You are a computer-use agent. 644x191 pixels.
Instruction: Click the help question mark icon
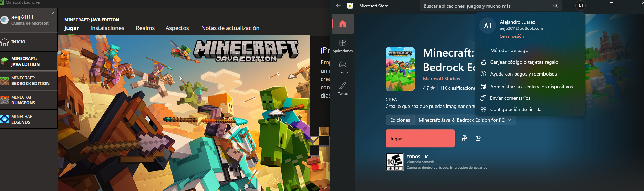coord(484,74)
